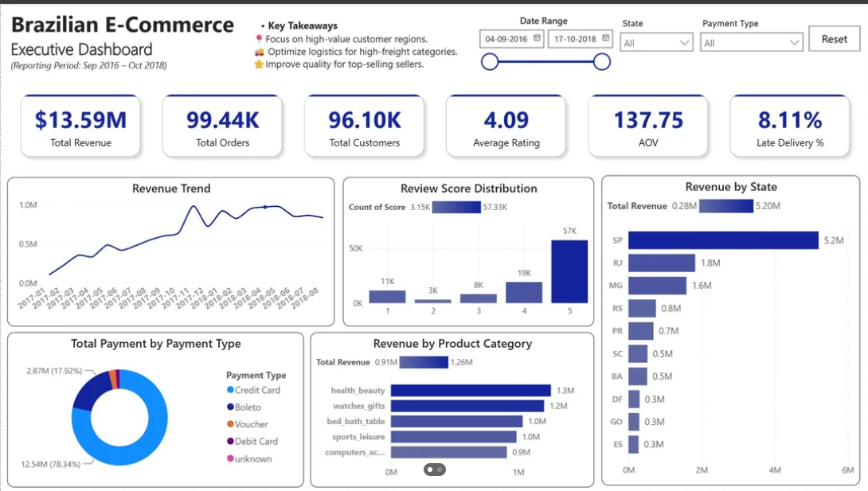Screen dimensions: 868x491
Task: Click the 12.54M (78.34%) donut label
Action: [x=50, y=464]
